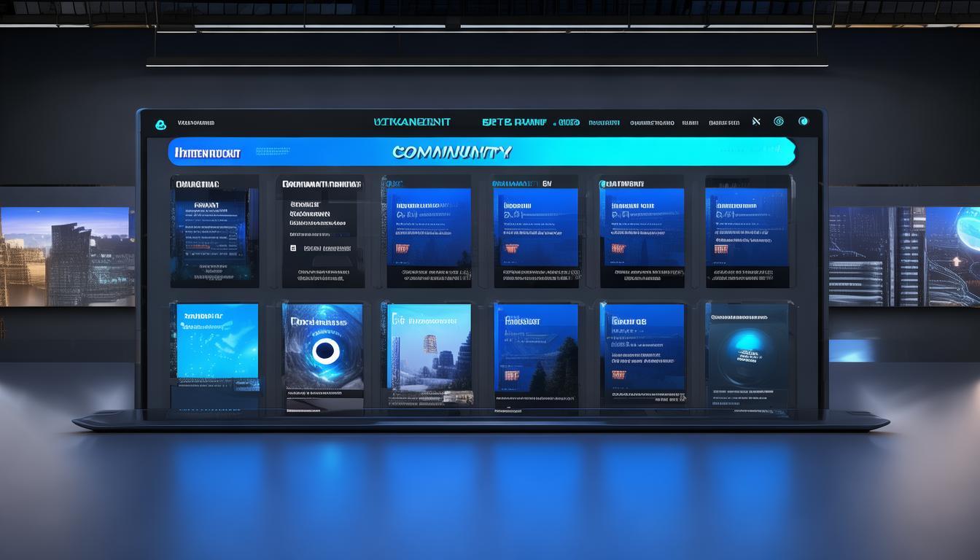This screenshot has height=560, width=980.
Task: Open the bold teal menu item beside center title
Action: [x=514, y=122]
